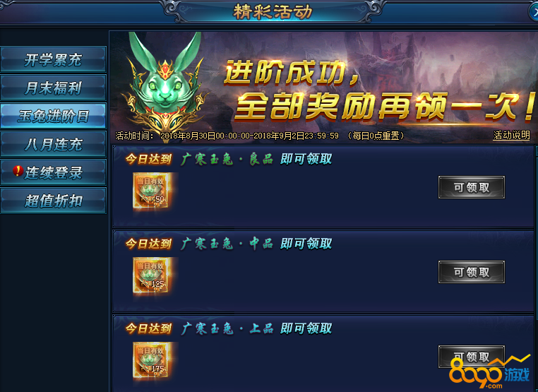This screenshot has height=392, width=538.
Task: Switch to the 八月连充 tab
Action: (53, 144)
